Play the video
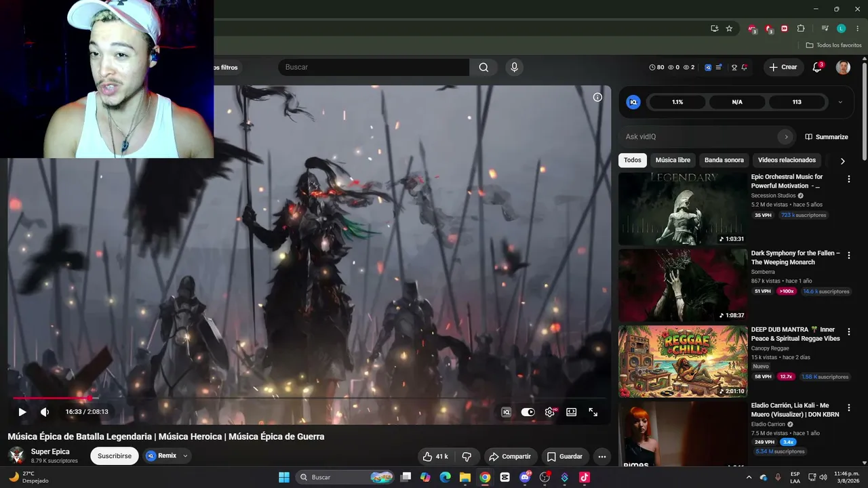The width and height of the screenshot is (868, 488). coord(22,411)
